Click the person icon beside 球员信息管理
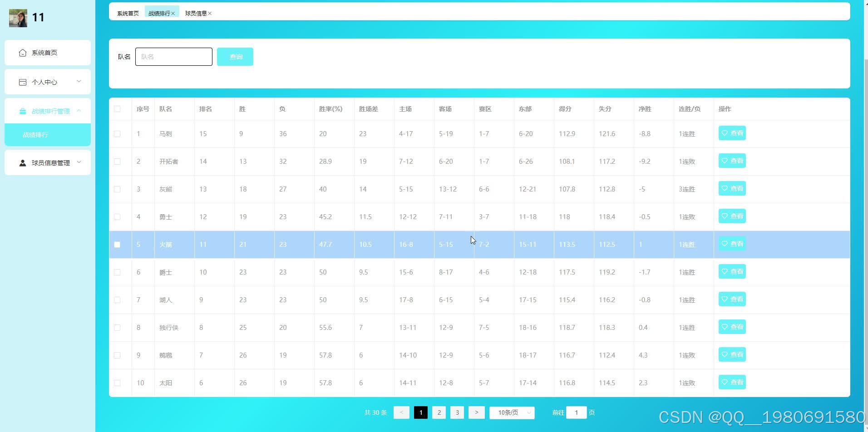This screenshot has height=432, width=868. (23, 163)
